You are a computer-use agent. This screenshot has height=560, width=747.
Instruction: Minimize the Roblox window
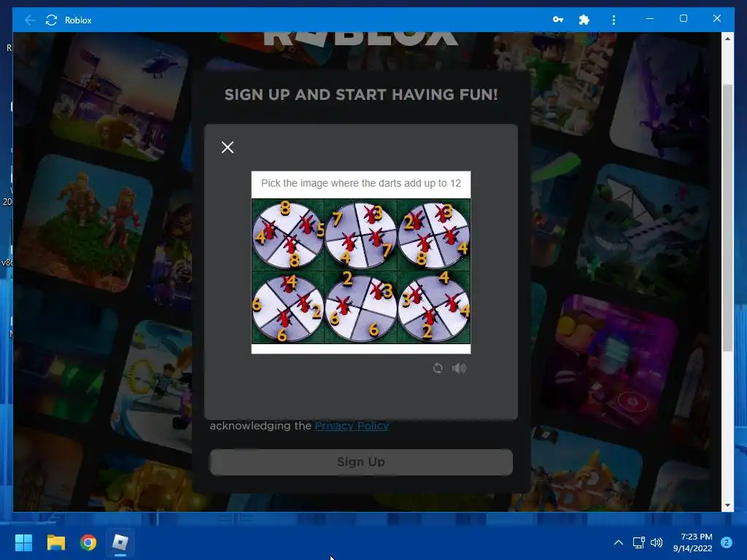tap(650, 18)
